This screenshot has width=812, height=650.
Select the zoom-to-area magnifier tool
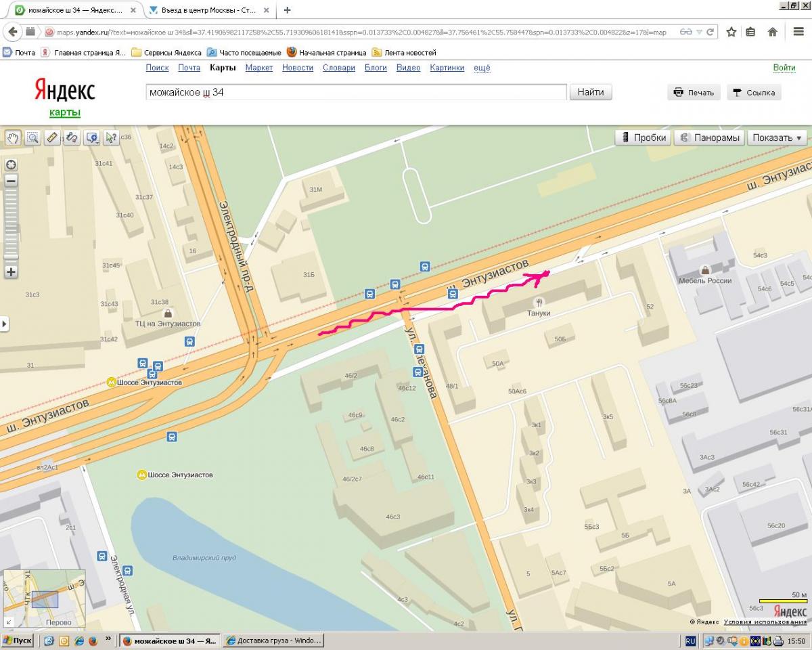[32, 138]
